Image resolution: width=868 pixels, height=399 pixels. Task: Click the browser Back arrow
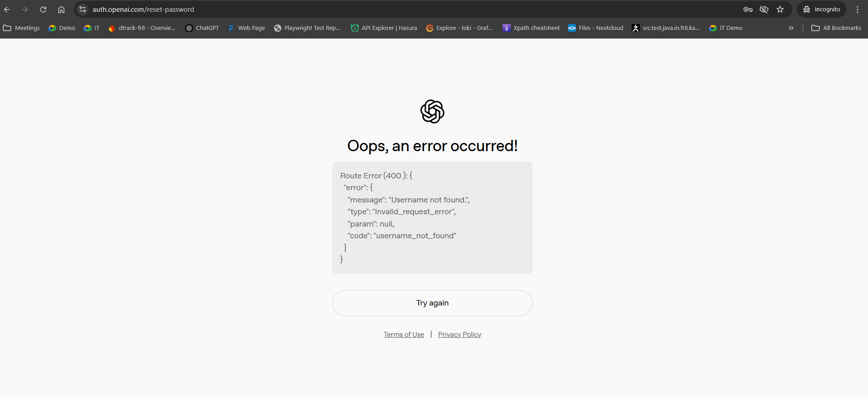[7, 10]
